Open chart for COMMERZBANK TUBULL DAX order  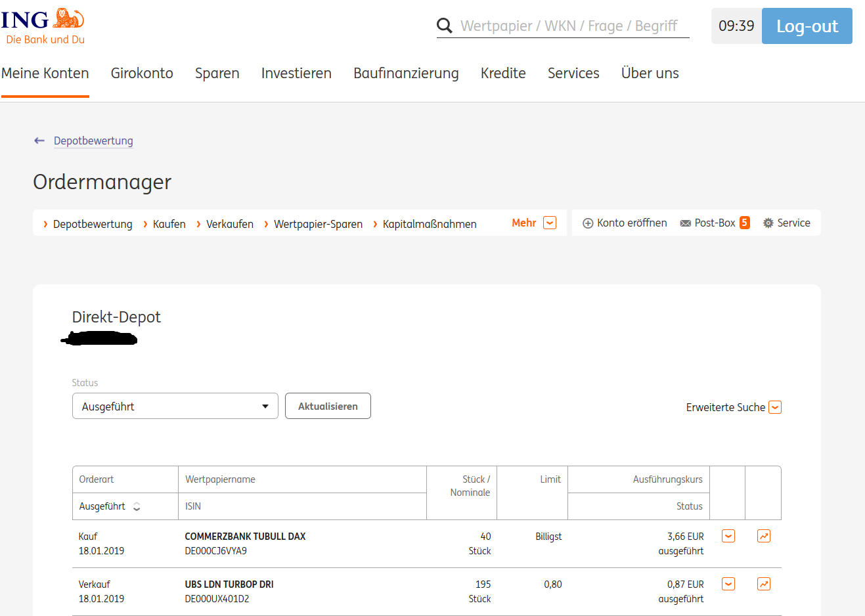click(x=763, y=537)
